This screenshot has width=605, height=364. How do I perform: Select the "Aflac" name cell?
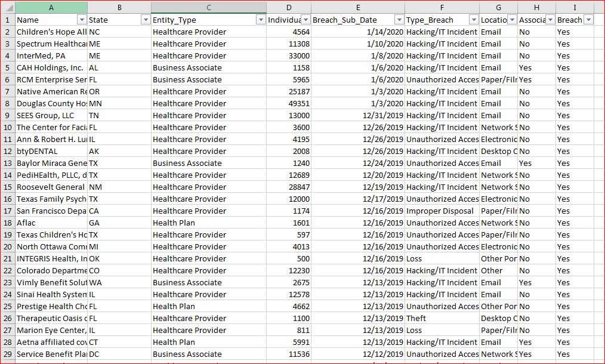pyautogui.click(x=51, y=223)
